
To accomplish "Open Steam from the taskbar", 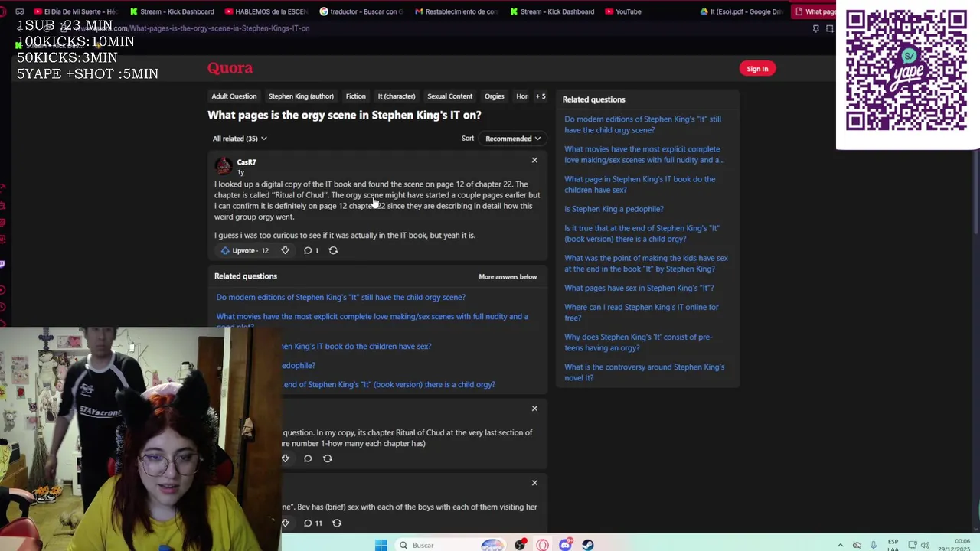I will (x=587, y=545).
